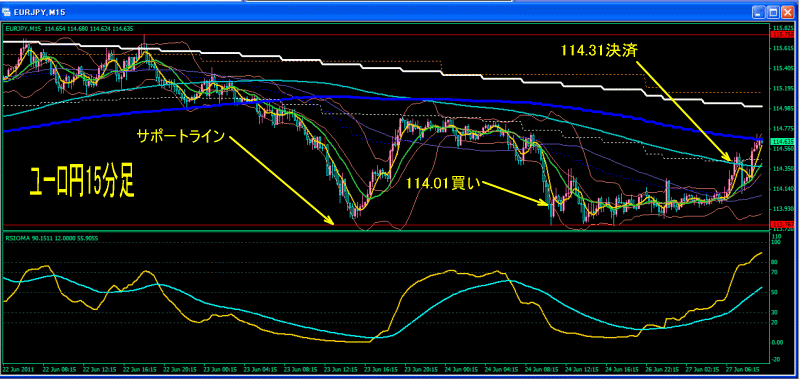
Task: Click the 0.00 level on RSIOMA scale
Action: [777, 343]
